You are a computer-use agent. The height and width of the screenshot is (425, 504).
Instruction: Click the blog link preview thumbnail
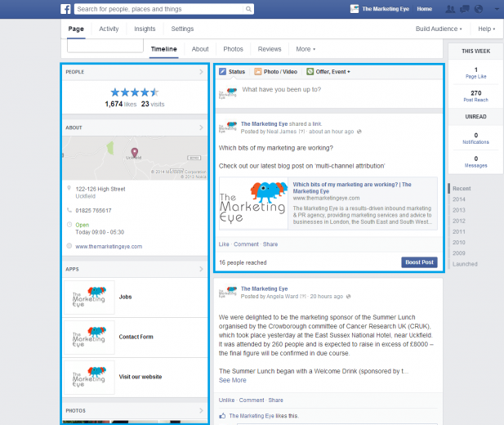[253, 204]
